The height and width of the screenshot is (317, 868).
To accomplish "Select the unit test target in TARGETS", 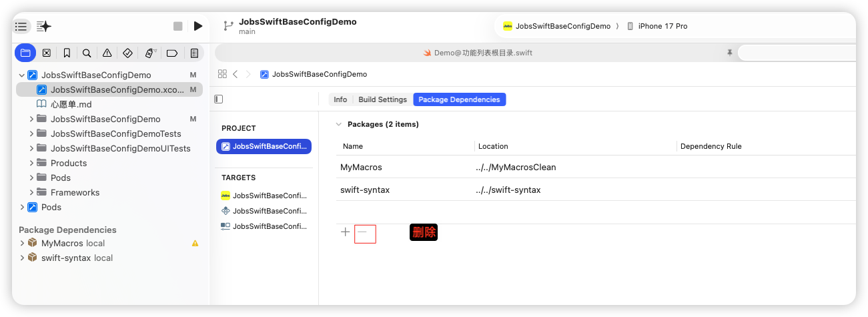I will 264,211.
